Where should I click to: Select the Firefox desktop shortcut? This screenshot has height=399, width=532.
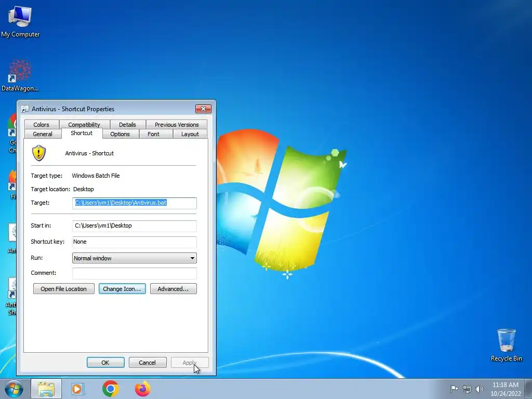(11, 184)
